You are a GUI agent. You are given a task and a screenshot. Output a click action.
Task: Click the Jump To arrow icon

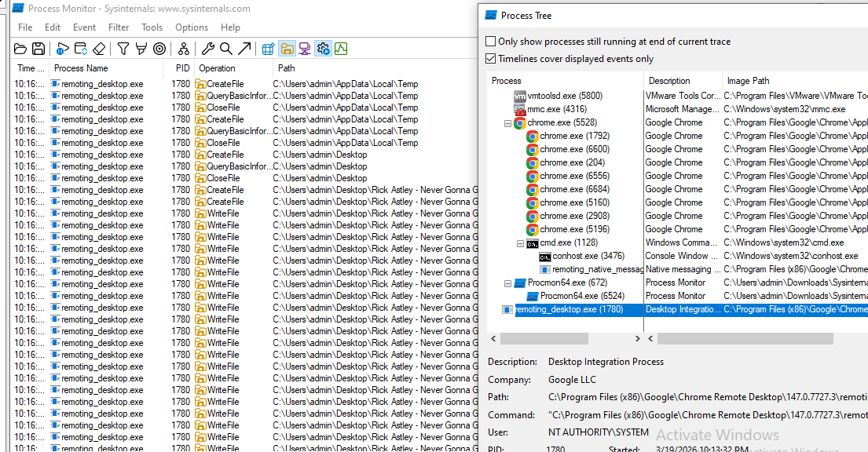[244, 49]
